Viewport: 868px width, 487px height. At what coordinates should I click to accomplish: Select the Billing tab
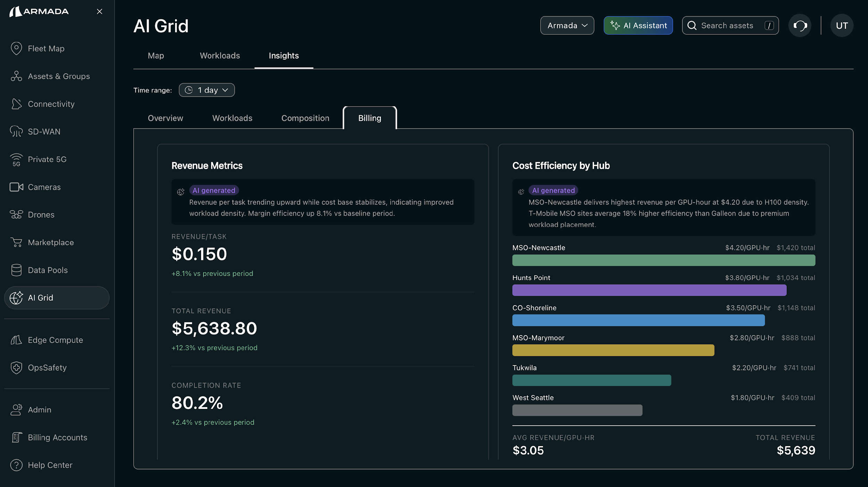pos(369,118)
